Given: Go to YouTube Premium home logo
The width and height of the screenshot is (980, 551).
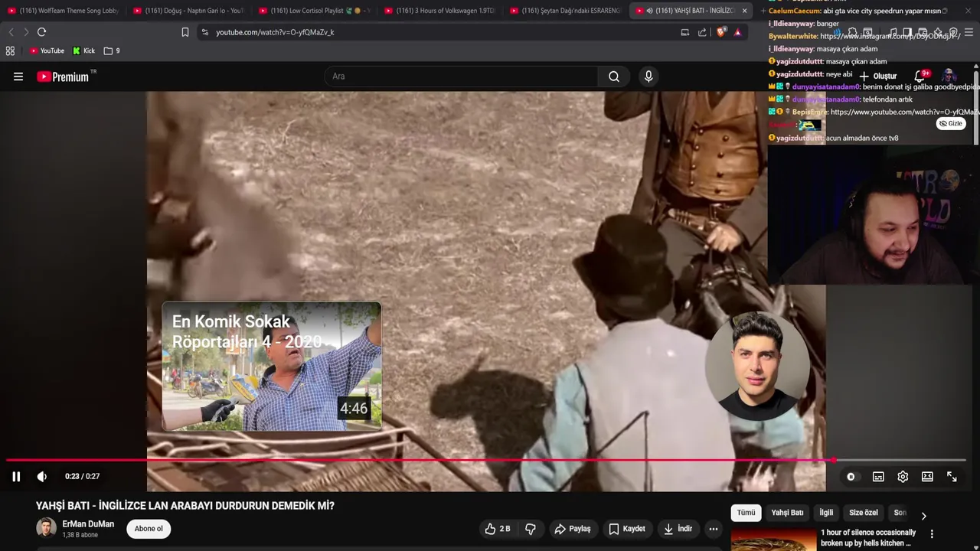Looking at the screenshot, I should coord(66,77).
